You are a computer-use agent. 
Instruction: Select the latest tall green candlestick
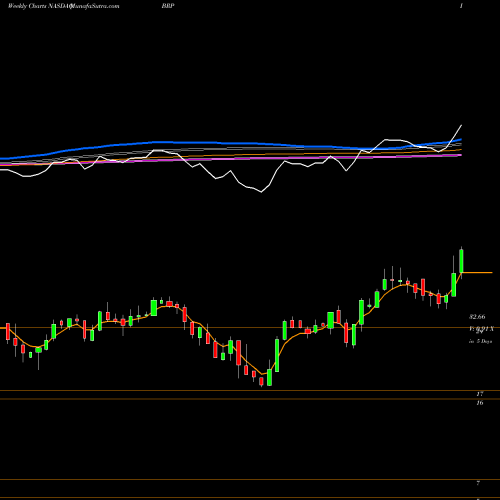click(461, 261)
